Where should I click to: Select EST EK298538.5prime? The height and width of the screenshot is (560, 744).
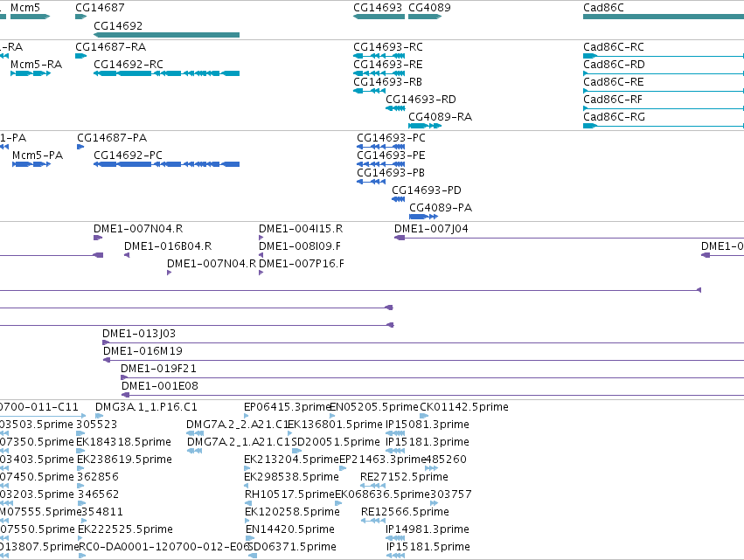coord(247,486)
